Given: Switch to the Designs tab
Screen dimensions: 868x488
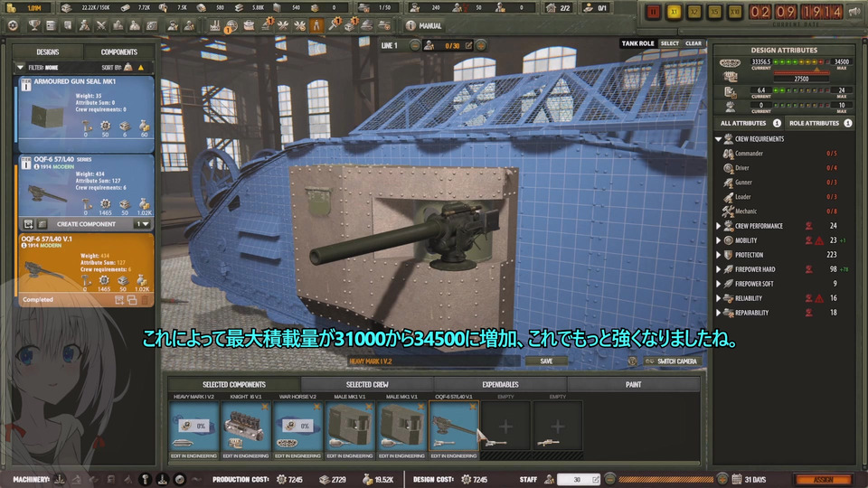Looking at the screenshot, I should (48, 52).
